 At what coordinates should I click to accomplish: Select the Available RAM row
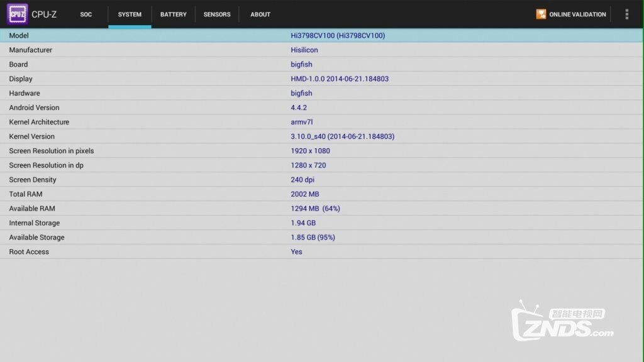322,209
